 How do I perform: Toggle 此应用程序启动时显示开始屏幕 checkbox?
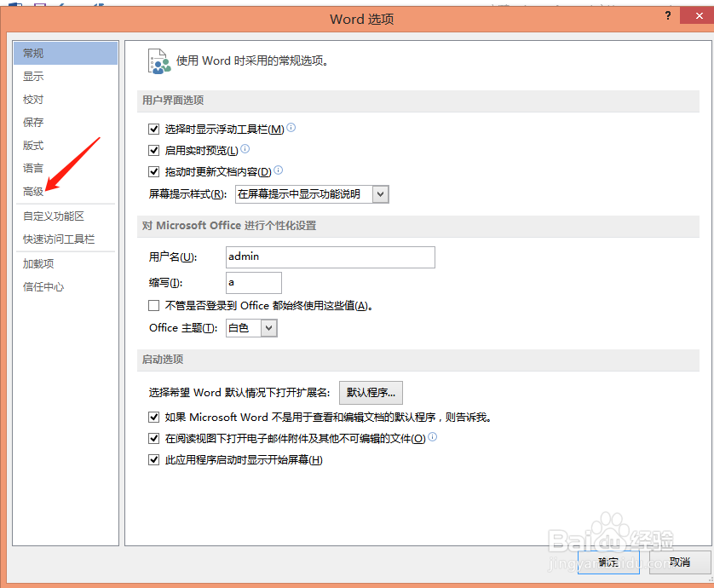coord(154,460)
